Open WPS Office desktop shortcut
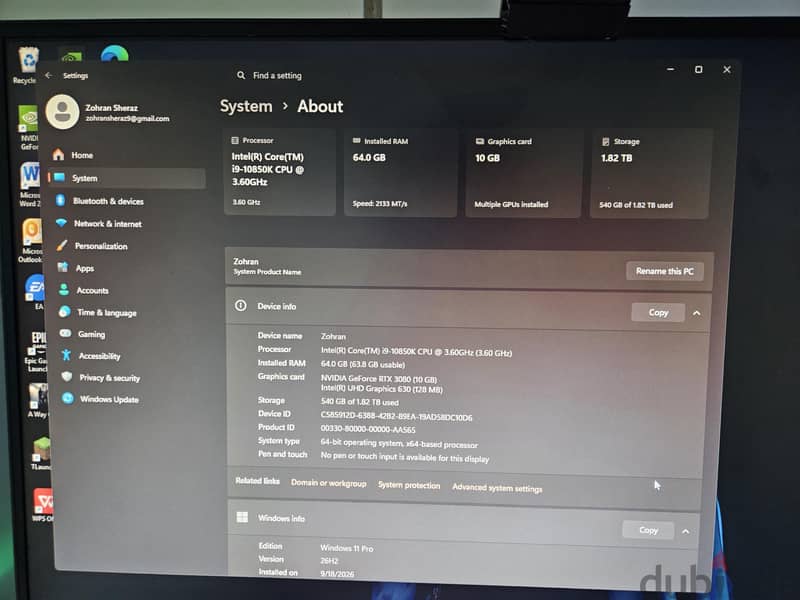800x600 pixels. pos(43,505)
